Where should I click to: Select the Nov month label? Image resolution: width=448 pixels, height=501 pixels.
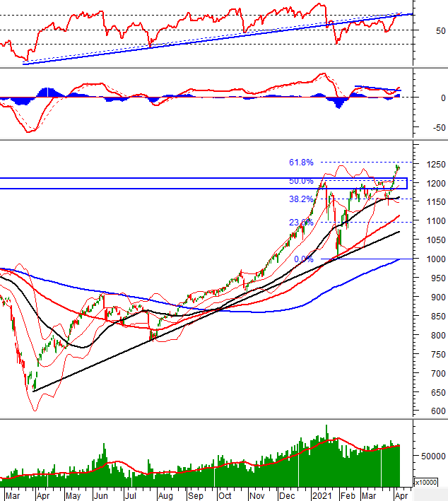click(x=257, y=496)
